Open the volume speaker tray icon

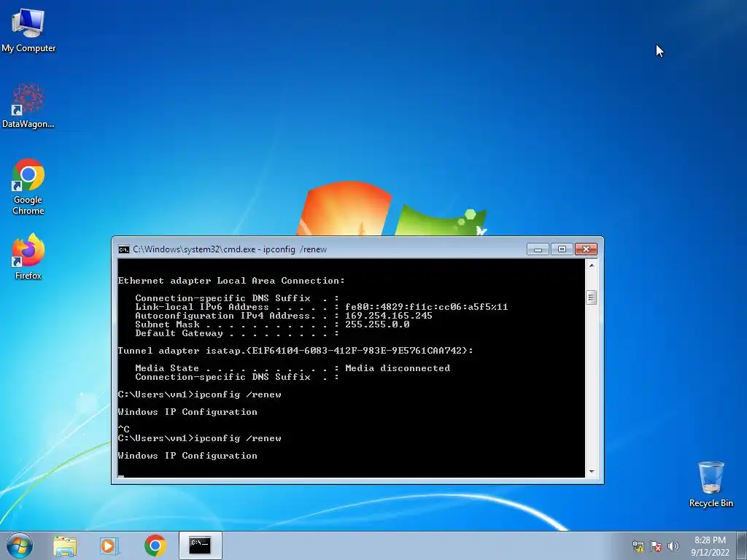(673, 546)
